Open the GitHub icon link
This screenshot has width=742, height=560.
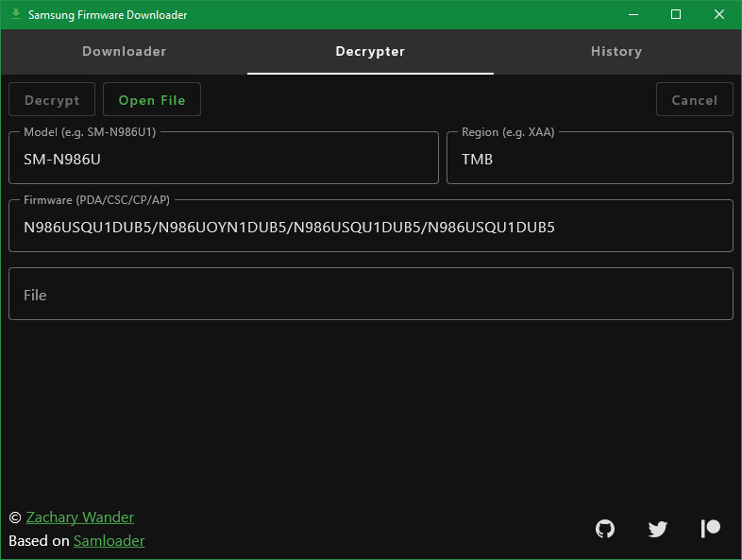[605, 529]
